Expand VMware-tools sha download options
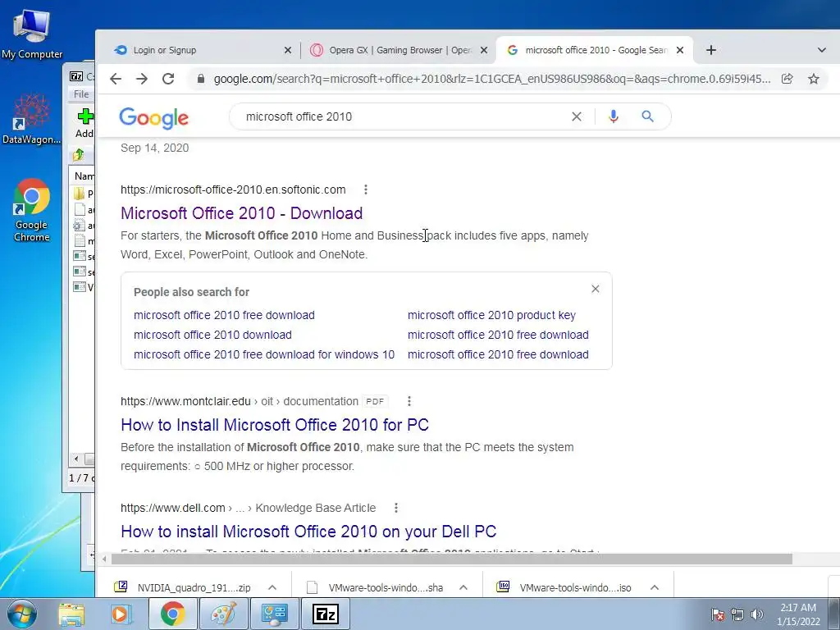840x630 pixels. tap(463, 587)
